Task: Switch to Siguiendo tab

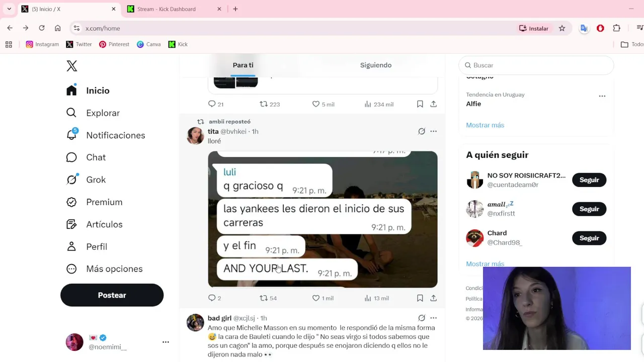Action: coord(376,65)
